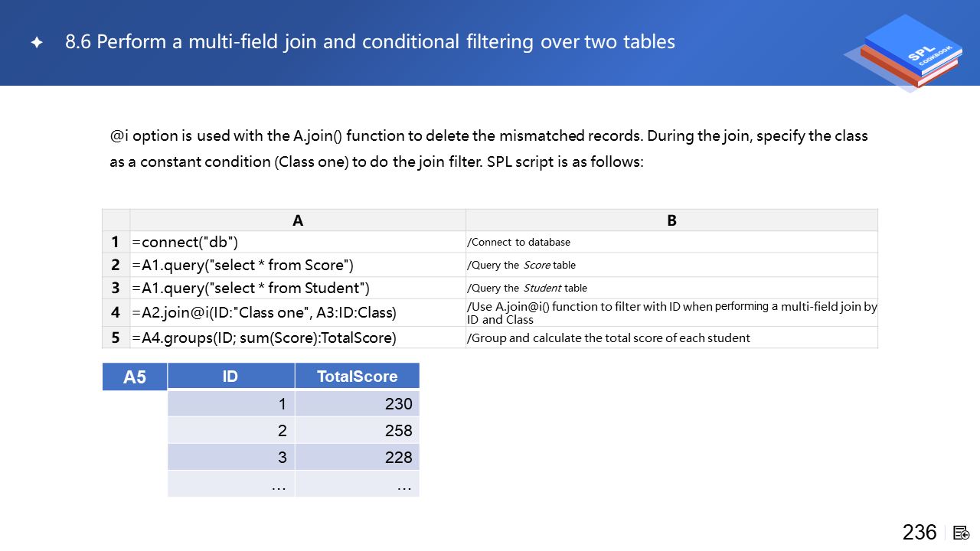Select the slide title starting with 8.6

(x=370, y=42)
